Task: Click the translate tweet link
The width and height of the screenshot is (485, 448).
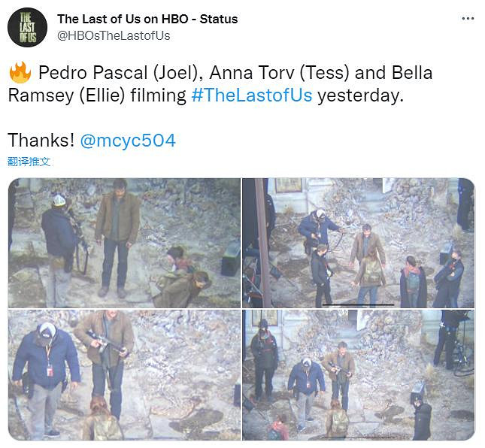Action: point(29,162)
